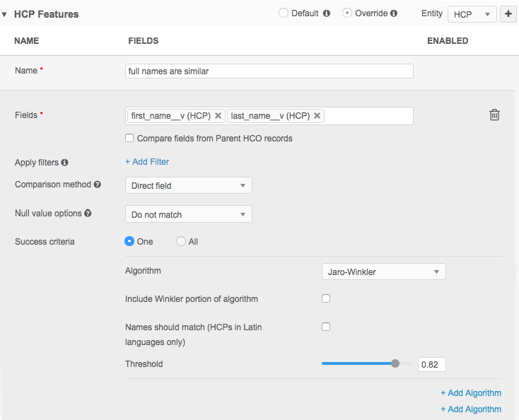Click the Null value options help icon
This screenshot has height=420, width=519.
coord(88,214)
